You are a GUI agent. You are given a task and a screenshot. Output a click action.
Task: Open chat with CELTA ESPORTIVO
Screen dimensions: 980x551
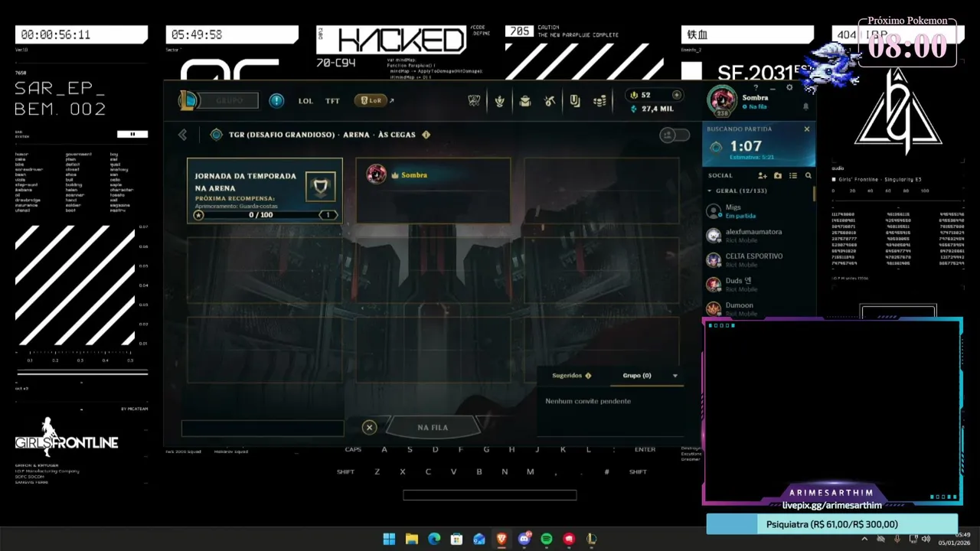(x=756, y=259)
